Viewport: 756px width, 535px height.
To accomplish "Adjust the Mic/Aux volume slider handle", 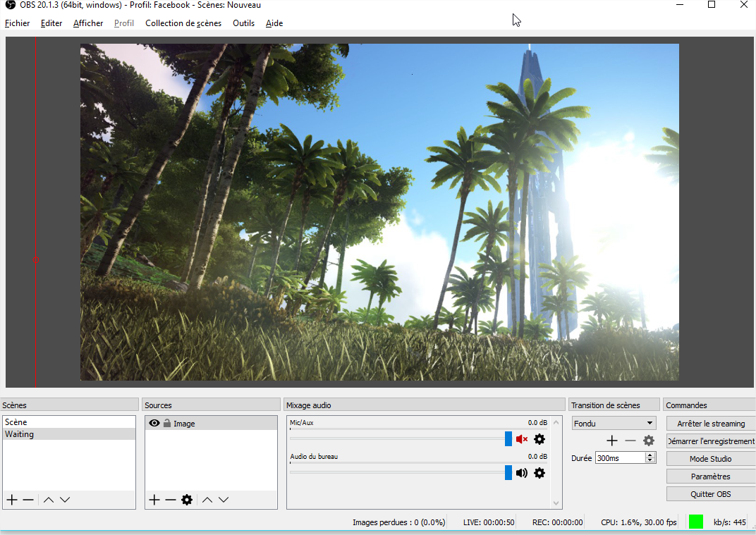I will pyautogui.click(x=508, y=438).
